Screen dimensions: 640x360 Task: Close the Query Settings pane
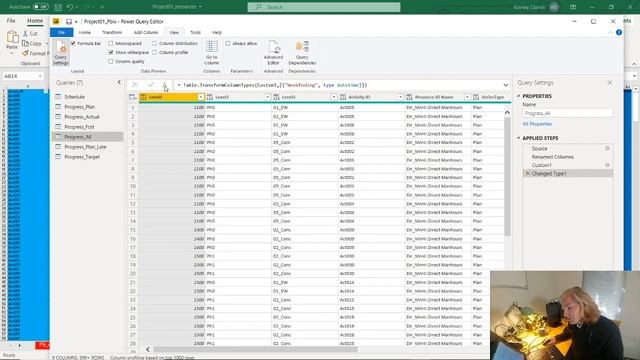tap(610, 82)
